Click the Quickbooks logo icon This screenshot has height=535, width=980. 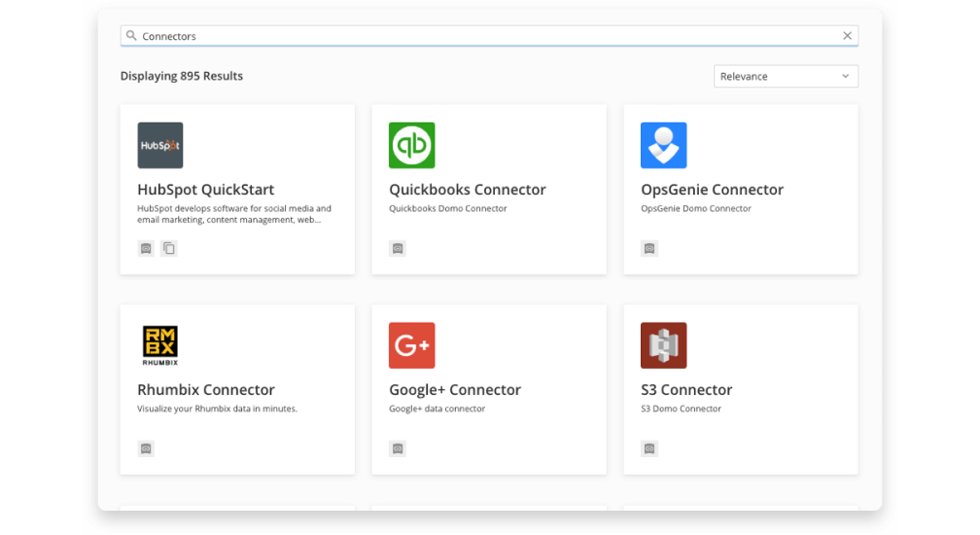[x=412, y=145]
